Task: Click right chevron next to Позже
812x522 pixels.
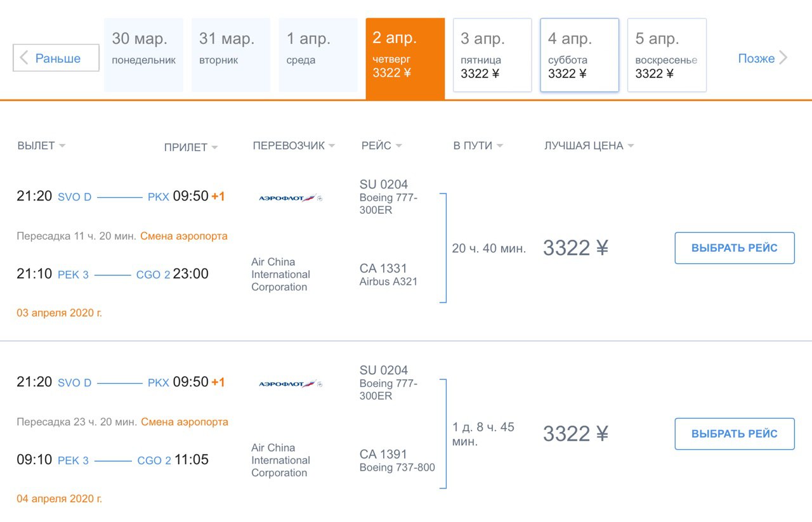Action: pos(783,58)
